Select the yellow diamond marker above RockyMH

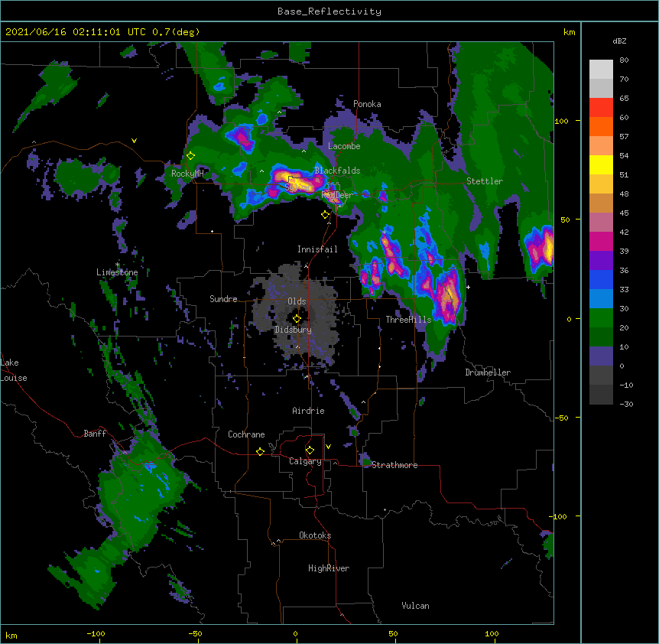190,156
